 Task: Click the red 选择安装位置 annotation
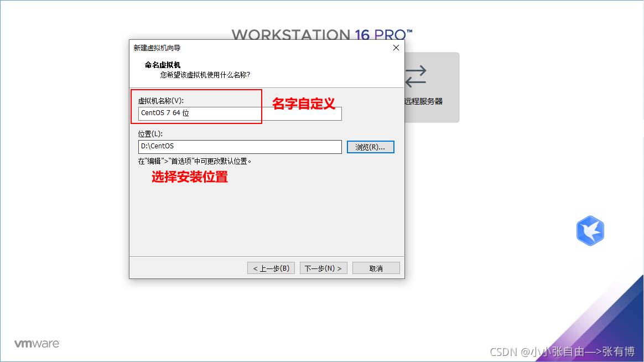coord(190,177)
